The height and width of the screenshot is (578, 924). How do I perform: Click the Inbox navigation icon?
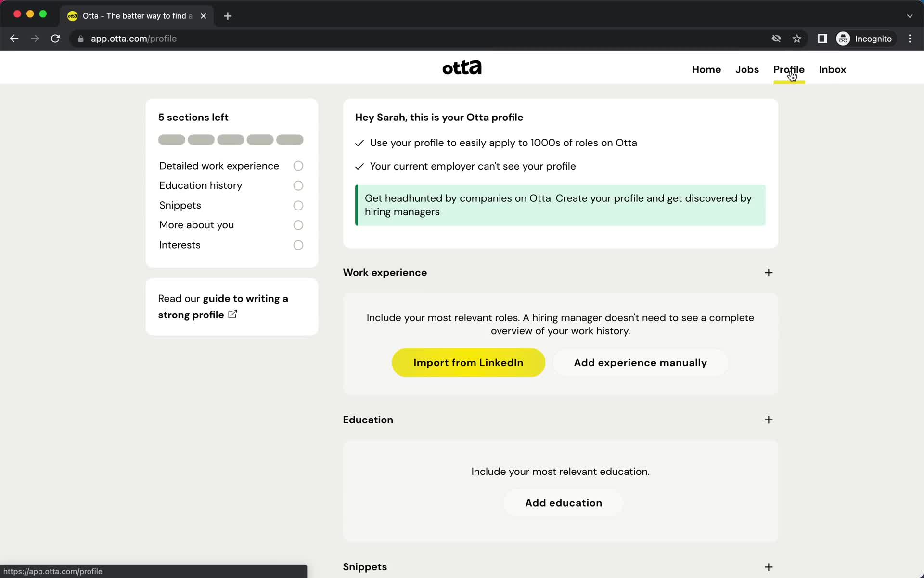pos(832,69)
